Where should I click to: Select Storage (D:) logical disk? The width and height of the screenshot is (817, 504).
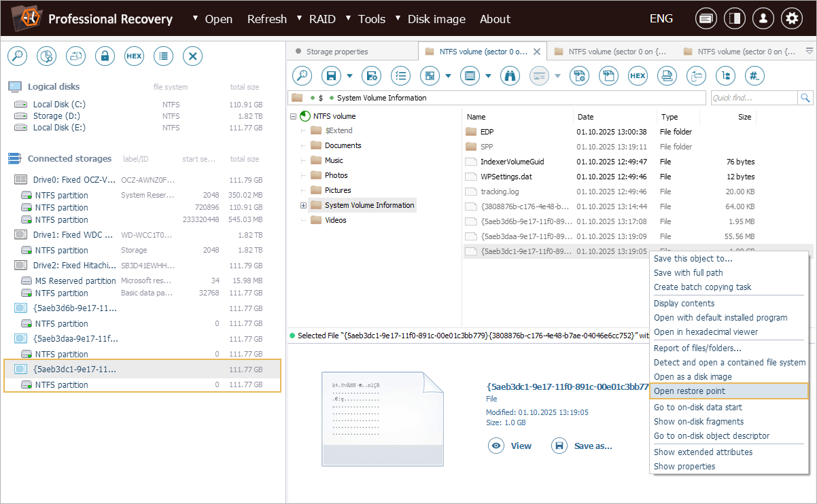pos(59,116)
